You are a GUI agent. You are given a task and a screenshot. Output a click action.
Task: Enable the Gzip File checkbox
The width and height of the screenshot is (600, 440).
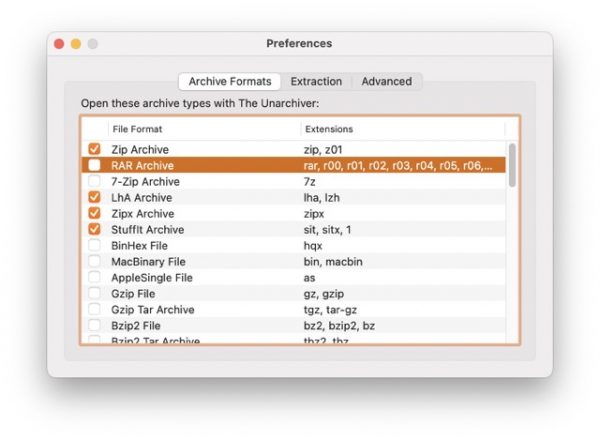(x=95, y=293)
